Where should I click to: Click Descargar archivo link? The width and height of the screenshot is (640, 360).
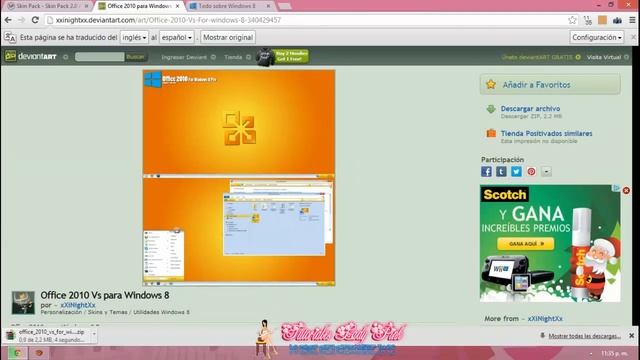530,109
